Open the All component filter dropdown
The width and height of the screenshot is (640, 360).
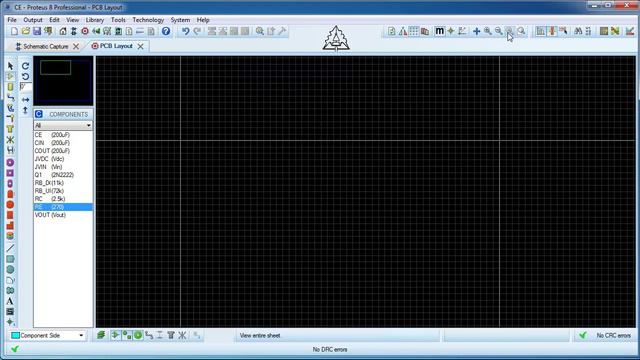pos(63,125)
